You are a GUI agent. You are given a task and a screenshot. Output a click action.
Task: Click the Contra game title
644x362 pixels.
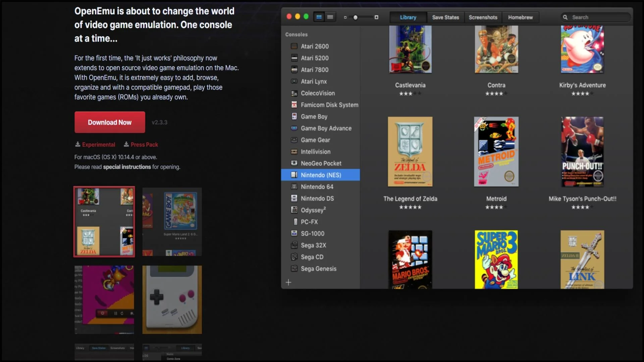[496, 85]
